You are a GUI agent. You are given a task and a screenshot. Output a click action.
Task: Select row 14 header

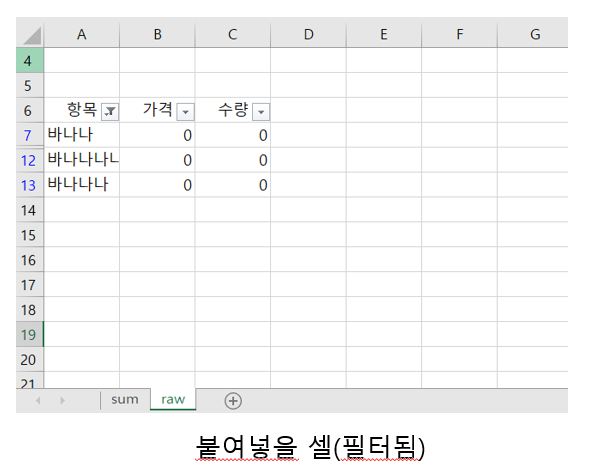click(29, 210)
